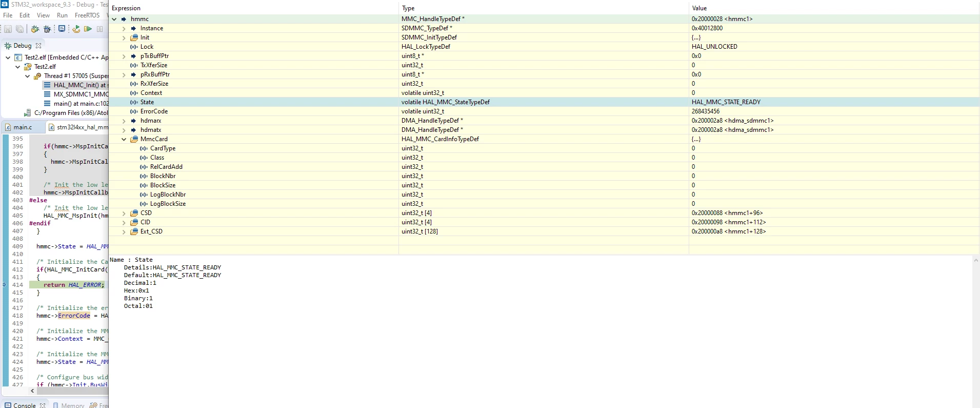Select the Class member row
This screenshot has width=980, height=408.
tap(544, 158)
